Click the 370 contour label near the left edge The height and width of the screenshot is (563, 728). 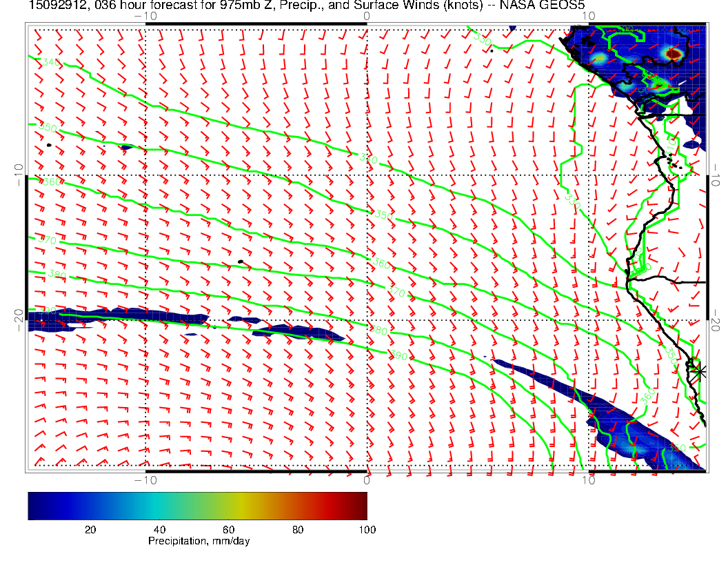47,241
